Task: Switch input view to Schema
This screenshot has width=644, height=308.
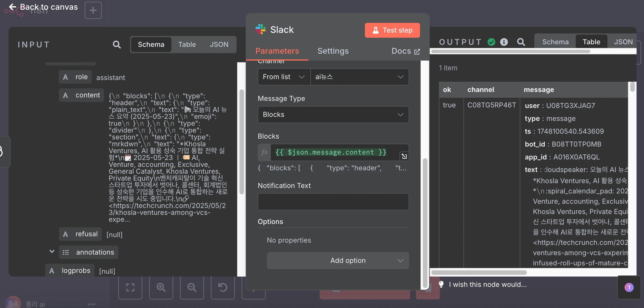Action: [151, 45]
